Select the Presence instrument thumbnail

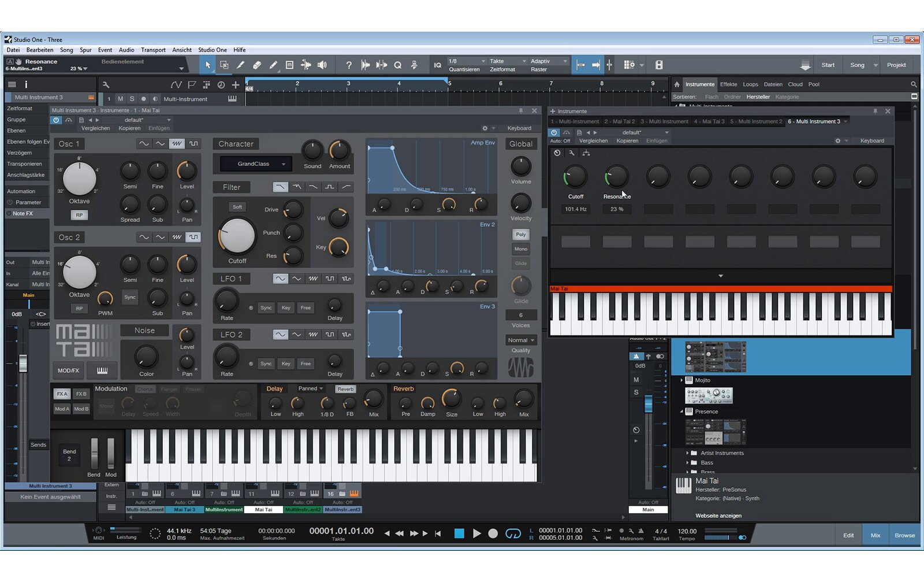(x=716, y=431)
